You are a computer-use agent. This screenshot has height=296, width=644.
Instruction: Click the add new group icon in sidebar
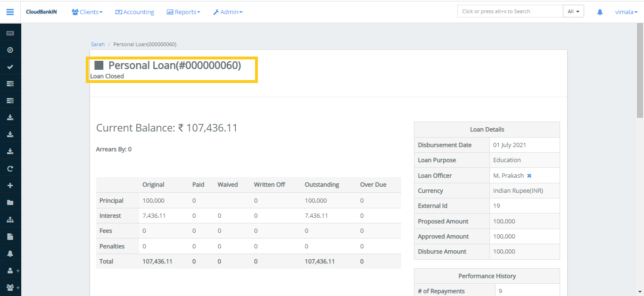(10, 287)
